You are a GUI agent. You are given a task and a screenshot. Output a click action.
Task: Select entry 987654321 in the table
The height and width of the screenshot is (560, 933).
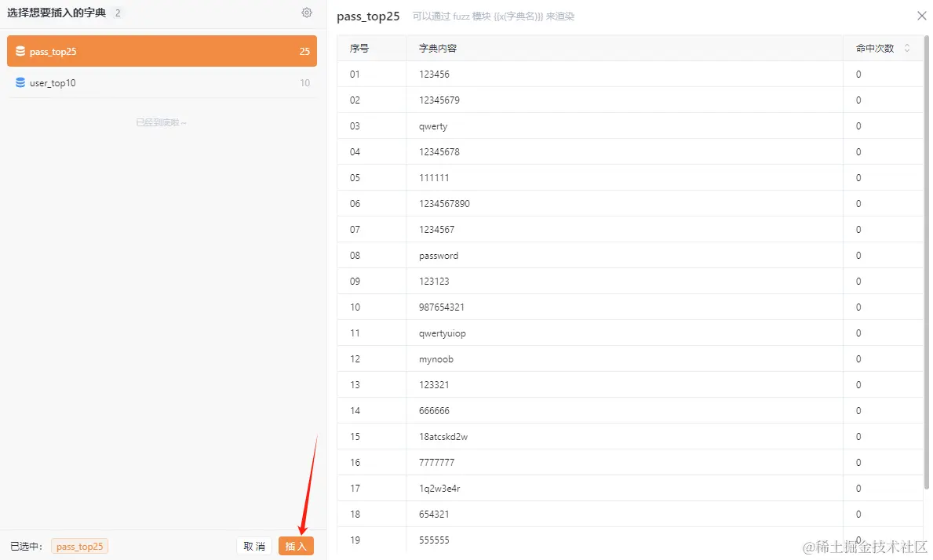coord(442,307)
